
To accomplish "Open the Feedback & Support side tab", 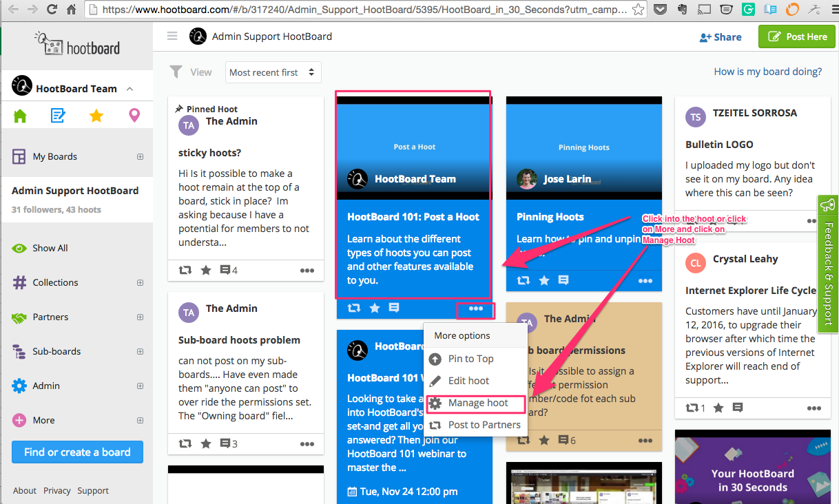I will (x=828, y=264).
